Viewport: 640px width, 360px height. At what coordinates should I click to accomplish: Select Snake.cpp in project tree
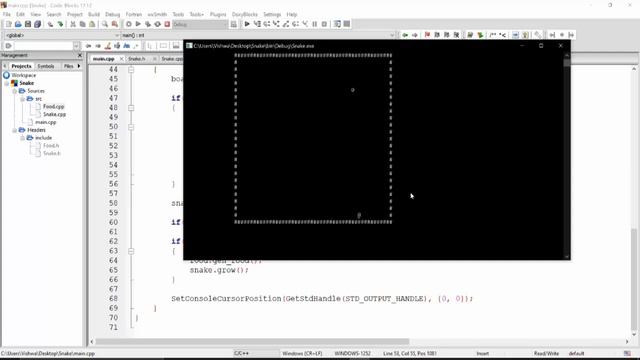(54, 115)
